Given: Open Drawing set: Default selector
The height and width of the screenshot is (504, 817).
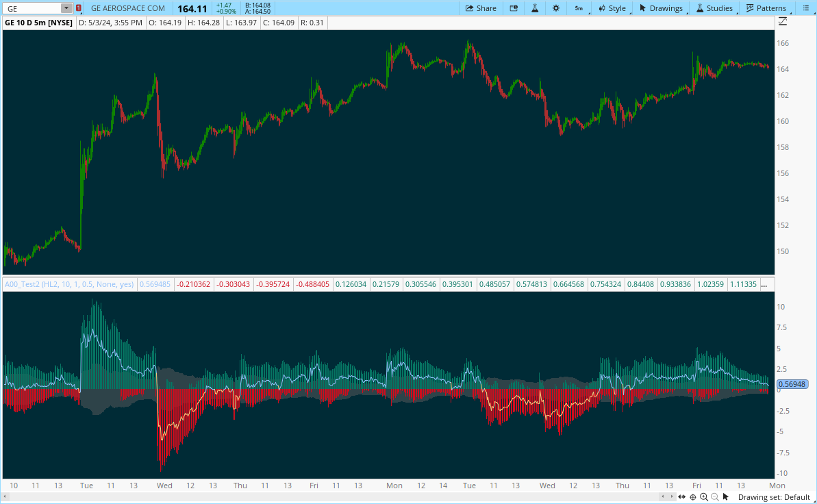Looking at the screenshot, I should click(774, 497).
